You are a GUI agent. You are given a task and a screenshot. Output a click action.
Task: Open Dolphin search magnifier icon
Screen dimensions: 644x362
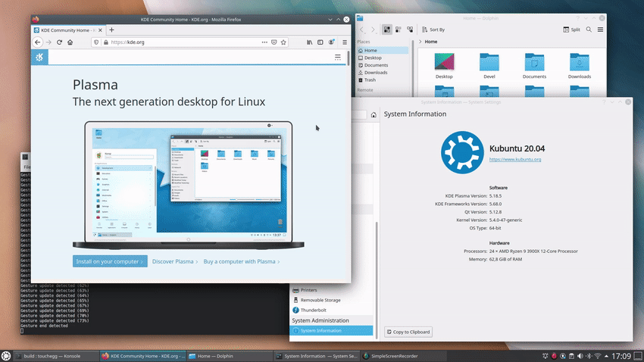[x=589, y=30]
